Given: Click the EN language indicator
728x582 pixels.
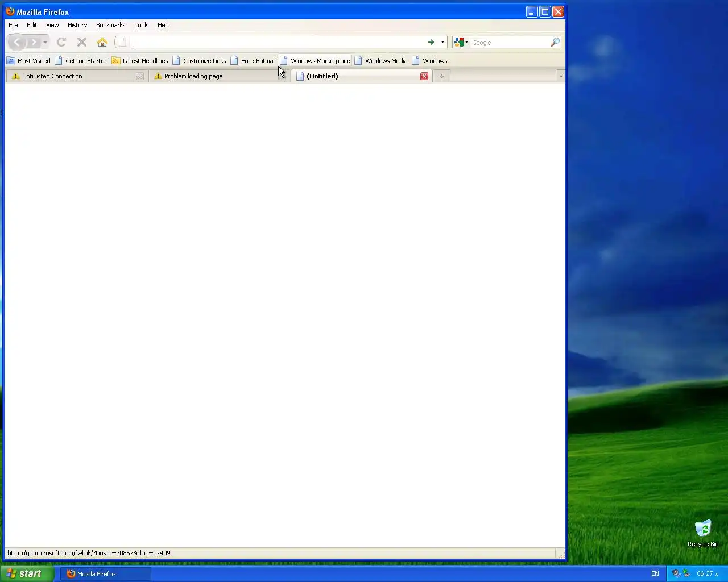Looking at the screenshot, I should 655,574.
